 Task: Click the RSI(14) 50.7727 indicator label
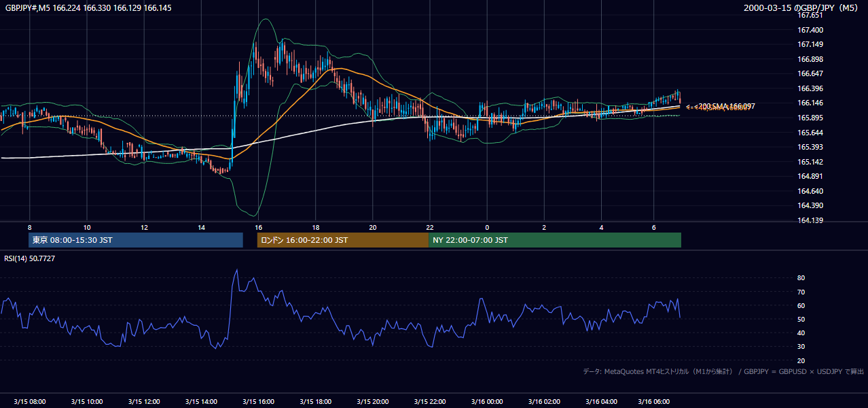(30, 258)
